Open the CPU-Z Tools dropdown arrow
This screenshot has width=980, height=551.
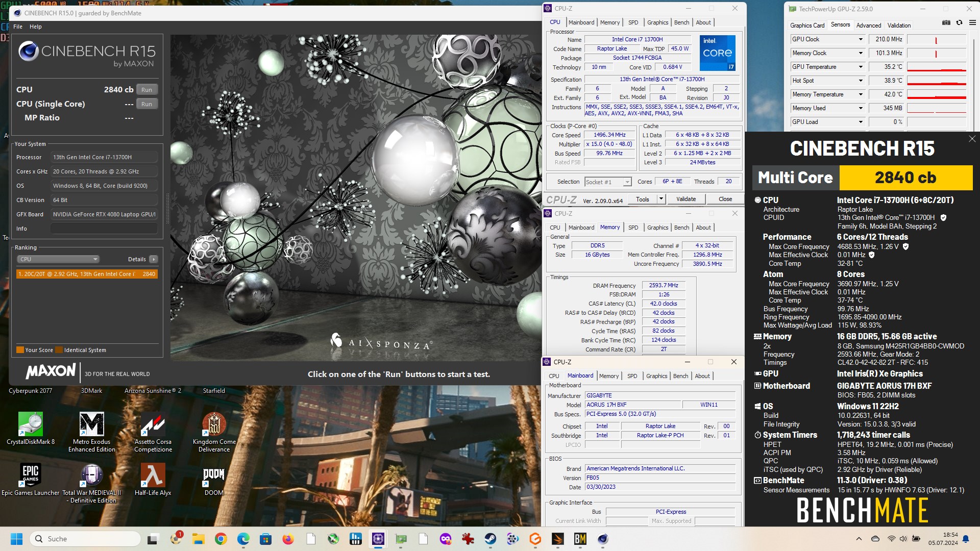(x=661, y=199)
